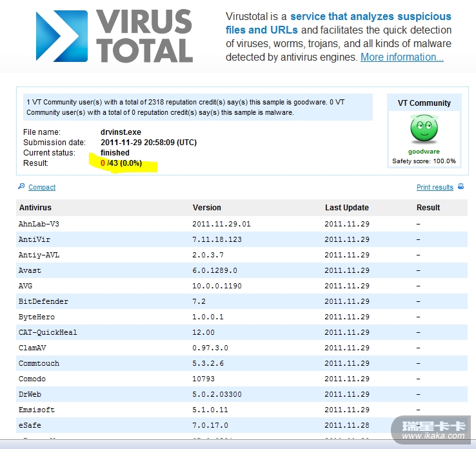Screen dimensions: 476x449
Task: Select the eSafe antivirus name
Action: (30, 425)
